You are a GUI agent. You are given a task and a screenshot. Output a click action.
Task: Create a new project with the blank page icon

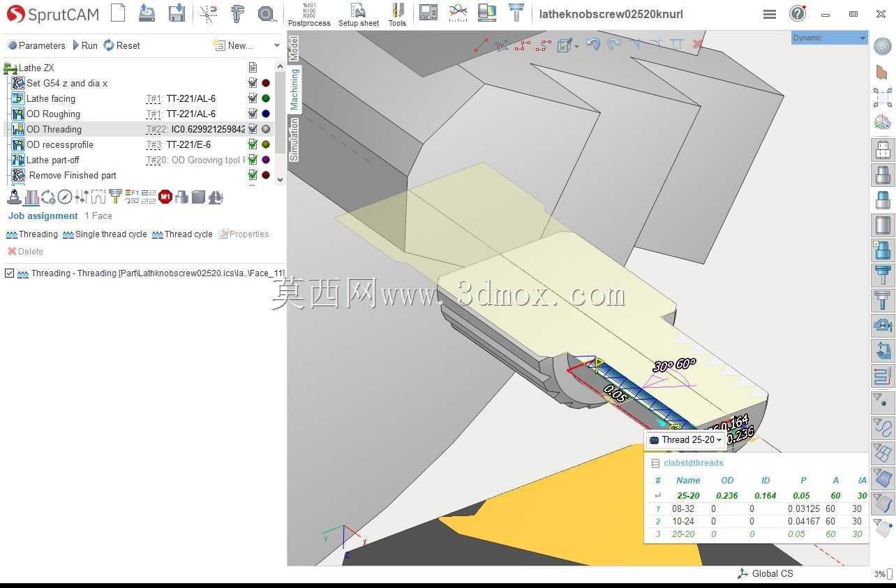pyautogui.click(x=118, y=13)
